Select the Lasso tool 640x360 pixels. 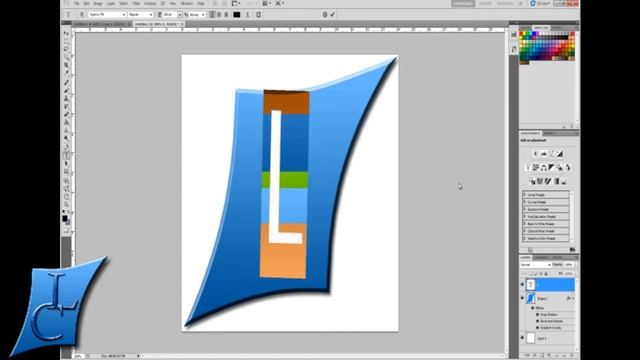67,49
